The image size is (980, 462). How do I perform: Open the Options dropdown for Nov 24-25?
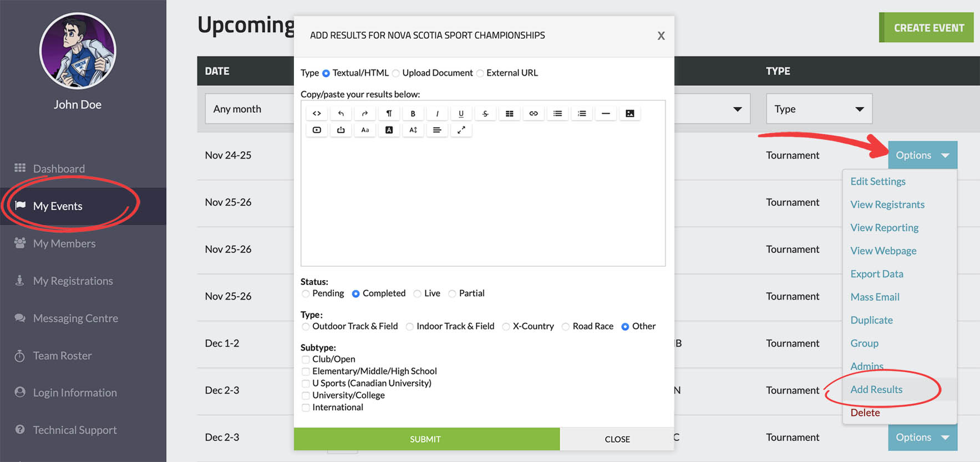pyautogui.click(x=922, y=155)
